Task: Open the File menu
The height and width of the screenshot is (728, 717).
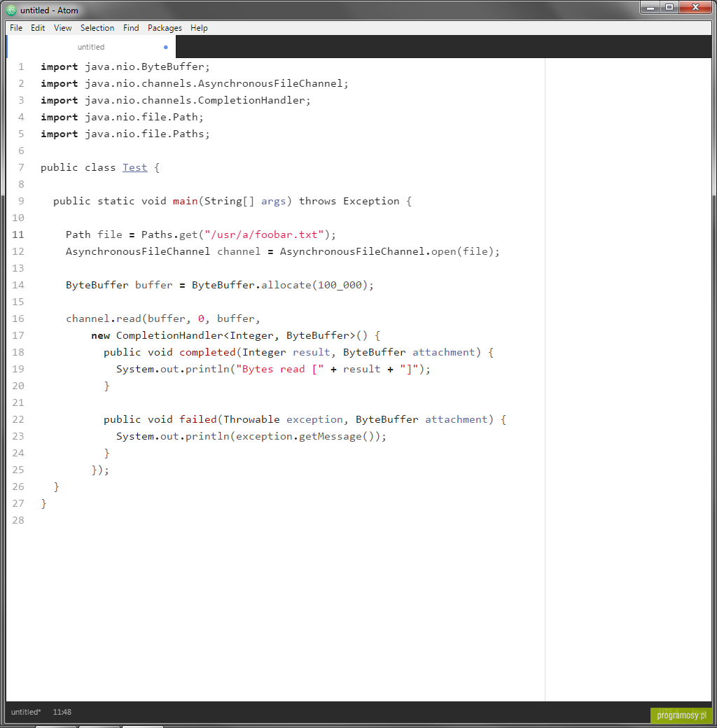Action: click(x=16, y=28)
